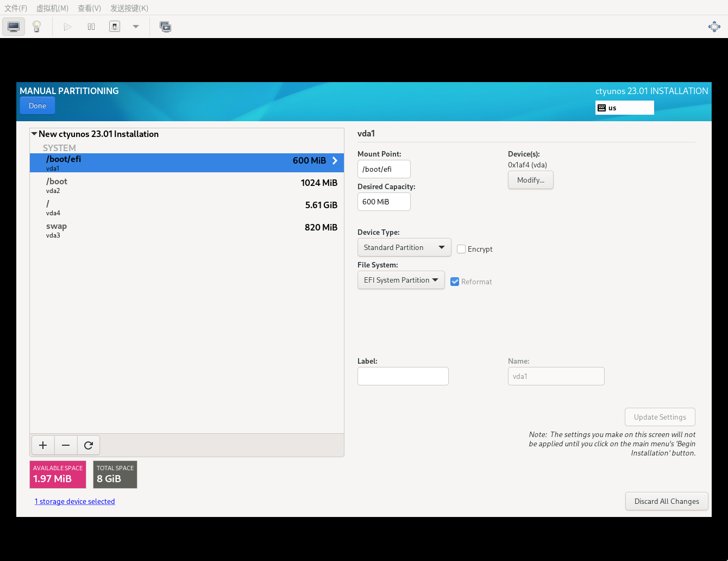
Task: Open the snapshots manager icon
Action: click(x=165, y=27)
